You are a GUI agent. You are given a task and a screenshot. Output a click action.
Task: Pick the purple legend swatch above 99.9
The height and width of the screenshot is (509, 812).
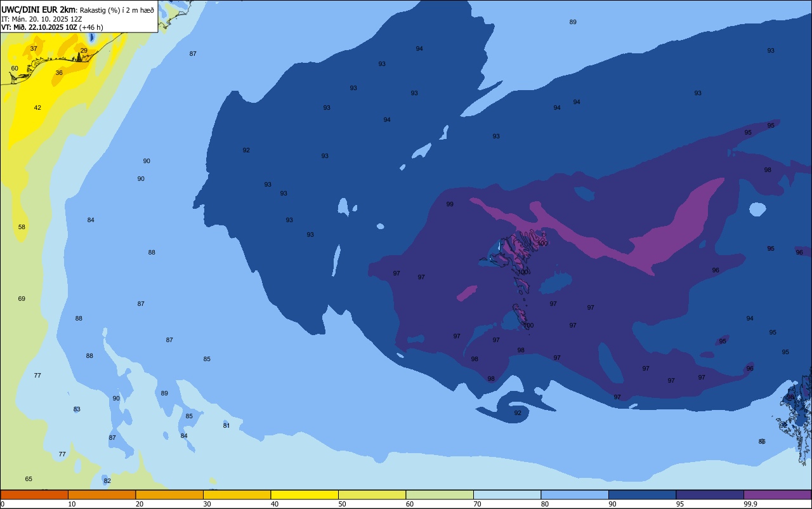click(x=777, y=494)
